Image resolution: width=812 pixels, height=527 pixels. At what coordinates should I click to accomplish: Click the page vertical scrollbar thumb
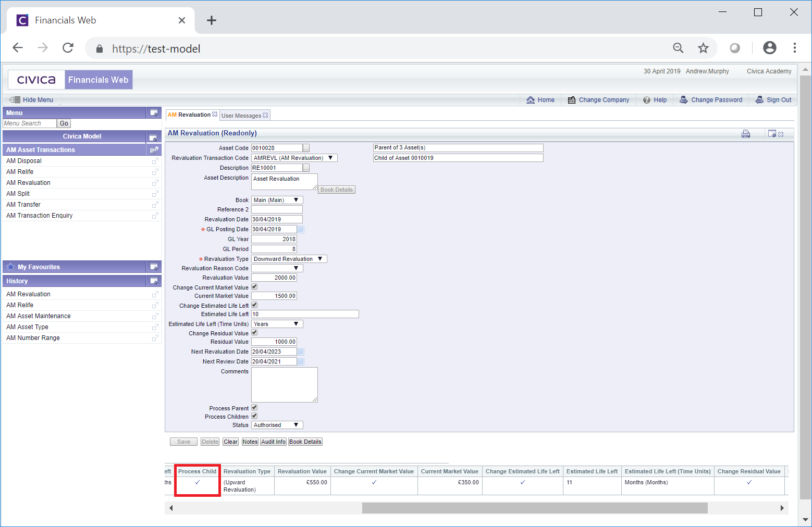[x=805, y=286]
